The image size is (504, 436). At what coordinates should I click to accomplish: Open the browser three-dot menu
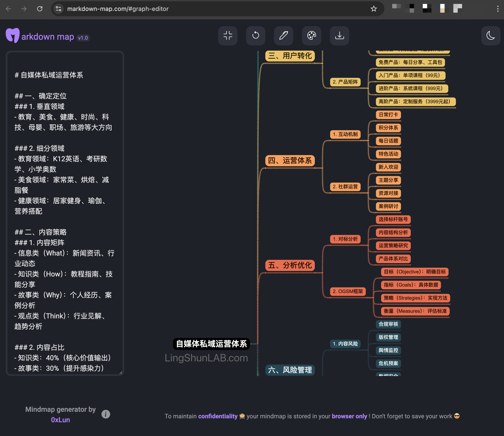[498, 9]
